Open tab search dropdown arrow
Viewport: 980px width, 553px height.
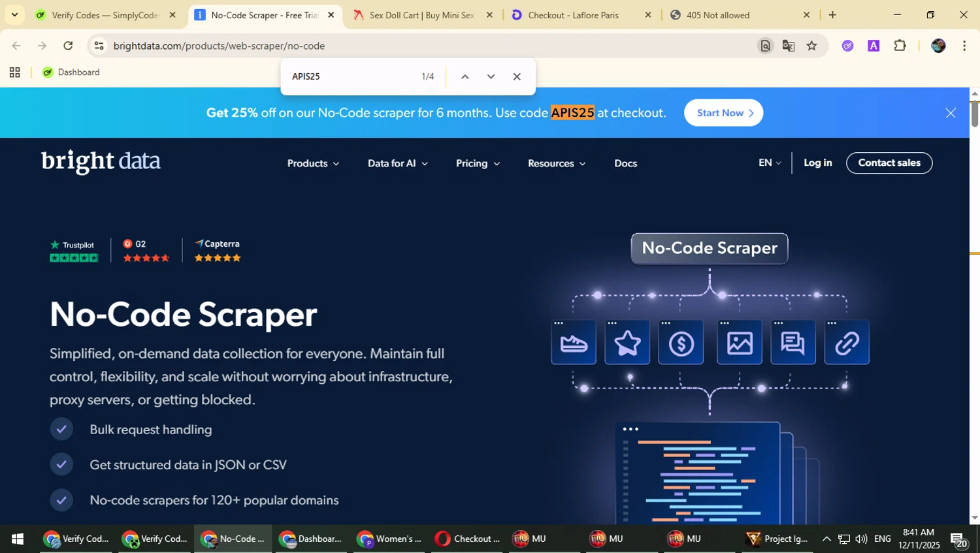click(14, 14)
